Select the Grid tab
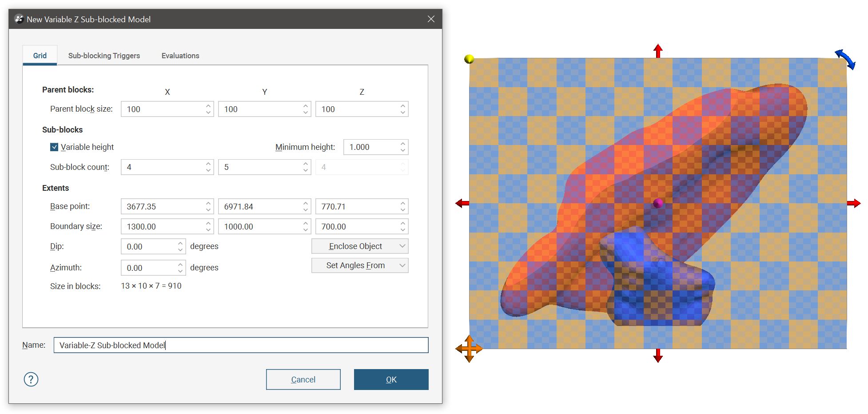Screen dimensions: 868x414 point(40,56)
